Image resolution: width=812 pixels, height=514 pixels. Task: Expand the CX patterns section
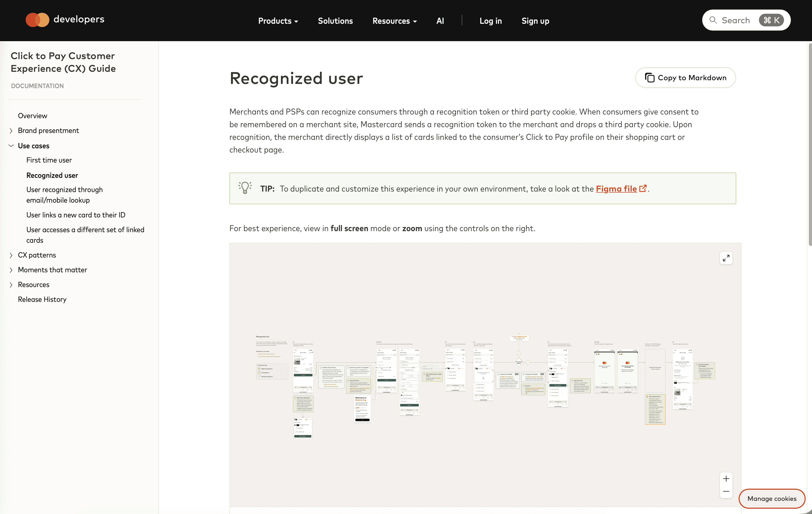tap(11, 255)
